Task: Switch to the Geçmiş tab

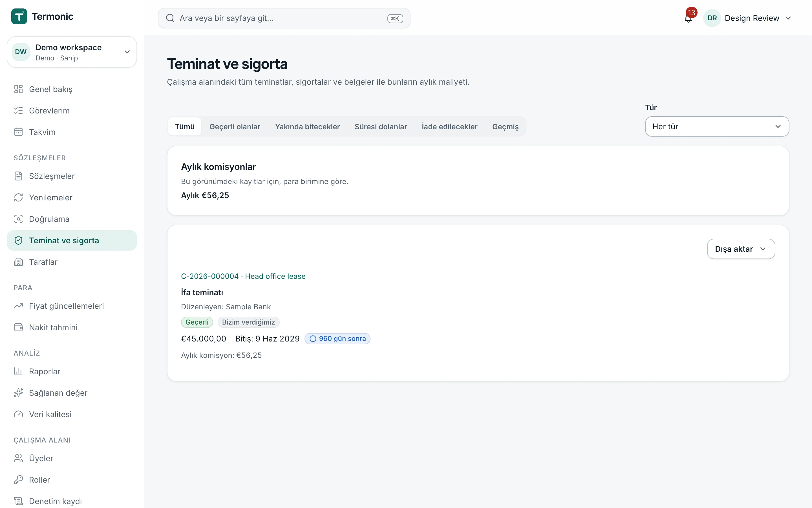Action: (x=505, y=127)
